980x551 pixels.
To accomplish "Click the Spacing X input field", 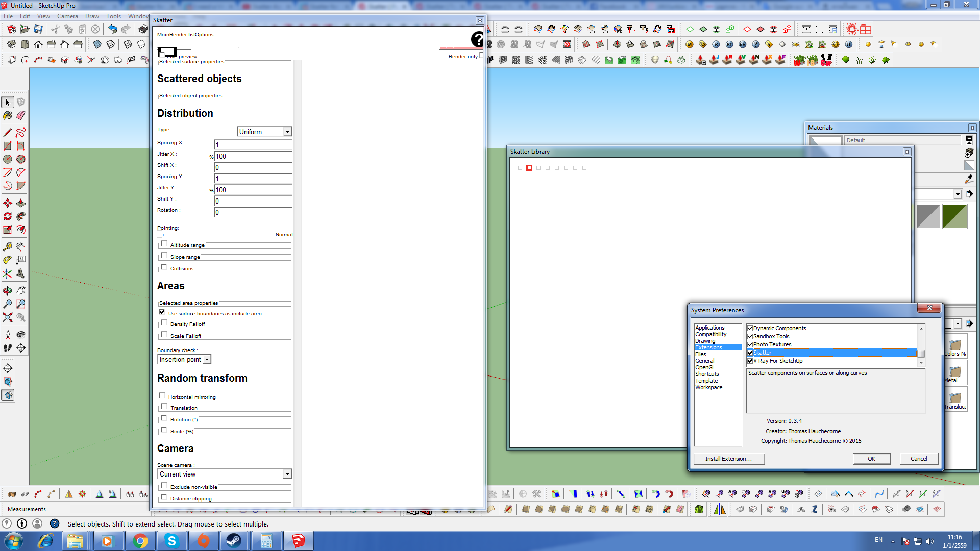I will click(253, 145).
